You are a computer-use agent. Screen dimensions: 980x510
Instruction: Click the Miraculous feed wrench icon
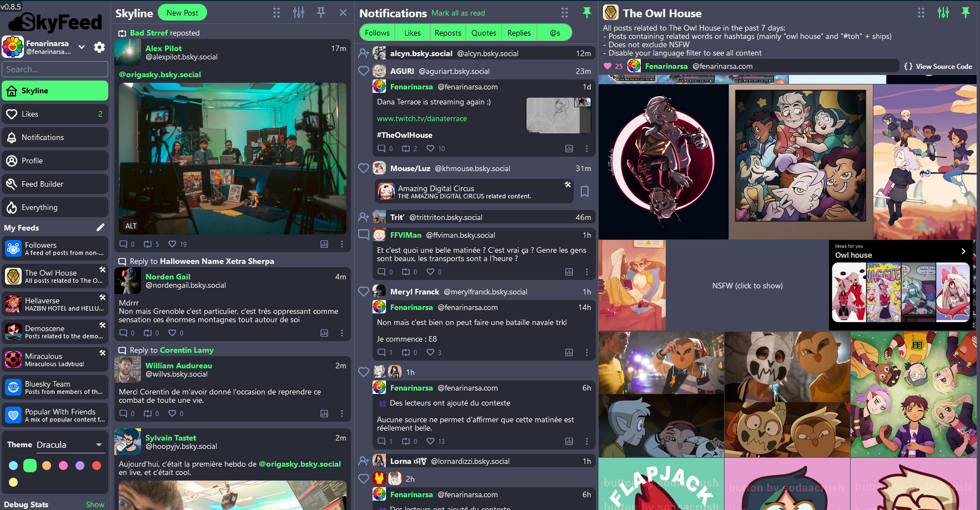[102, 353]
